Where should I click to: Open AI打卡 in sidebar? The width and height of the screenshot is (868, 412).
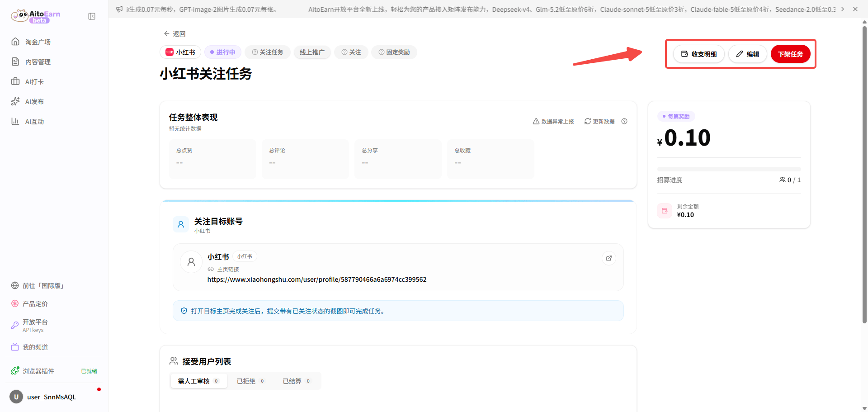(x=54, y=81)
